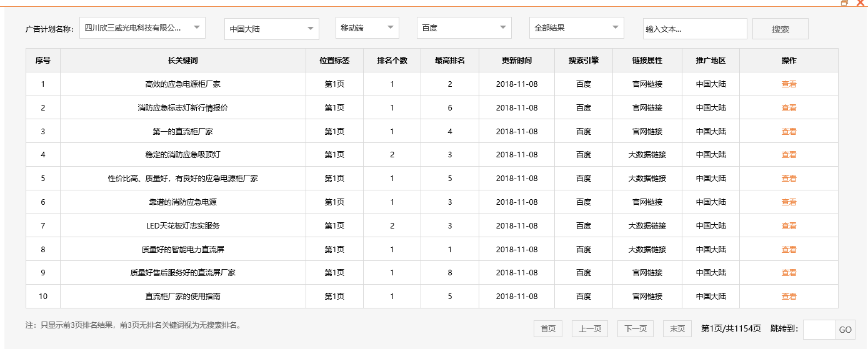The width and height of the screenshot is (868, 349).
Task: Click the 跳转到 page number input
Action: click(x=819, y=329)
